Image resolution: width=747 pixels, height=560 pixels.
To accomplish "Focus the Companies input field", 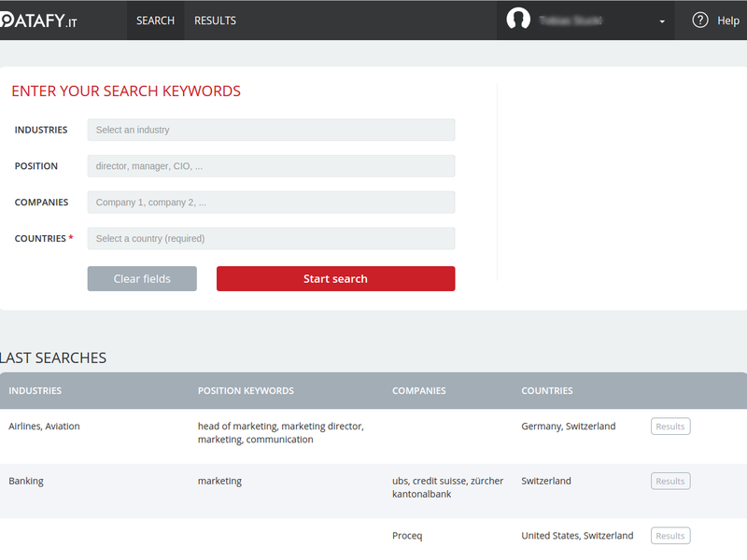I will 271,202.
